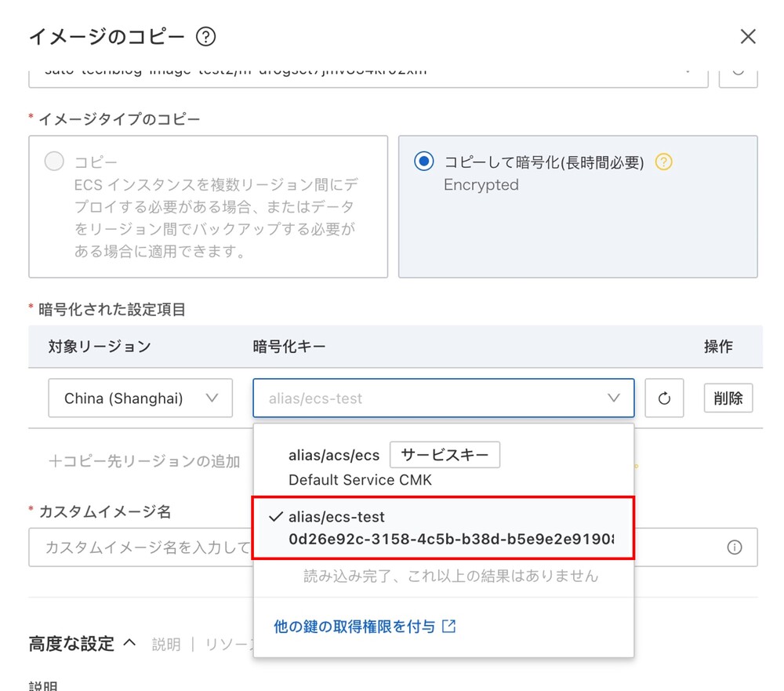Refresh the encryption key list
784x691 pixels.
pyautogui.click(x=664, y=398)
